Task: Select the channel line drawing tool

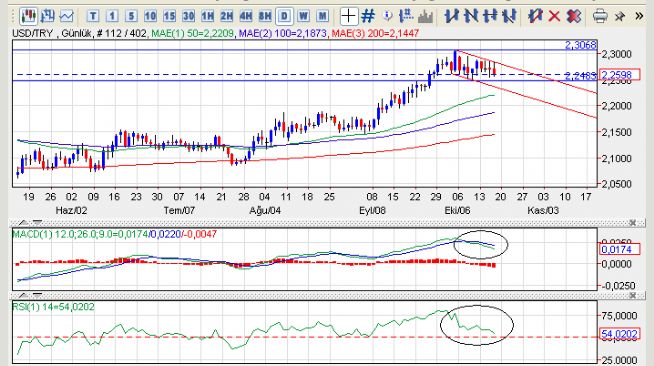Action: 509,16
